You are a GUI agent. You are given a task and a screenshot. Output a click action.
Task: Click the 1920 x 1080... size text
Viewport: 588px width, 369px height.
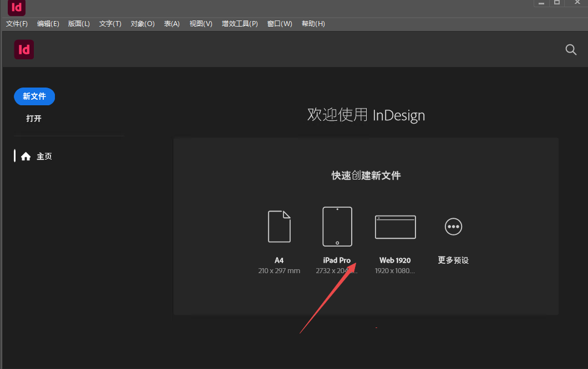coord(395,271)
